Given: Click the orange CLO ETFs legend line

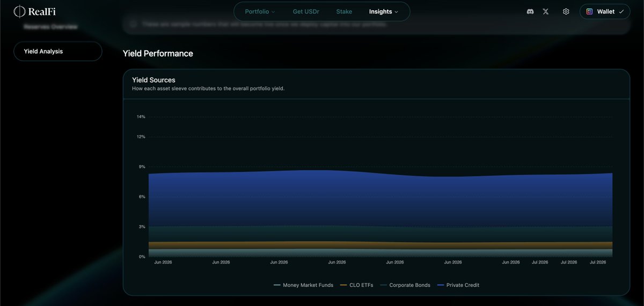Looking at the screenshot, I should point(343,285).
